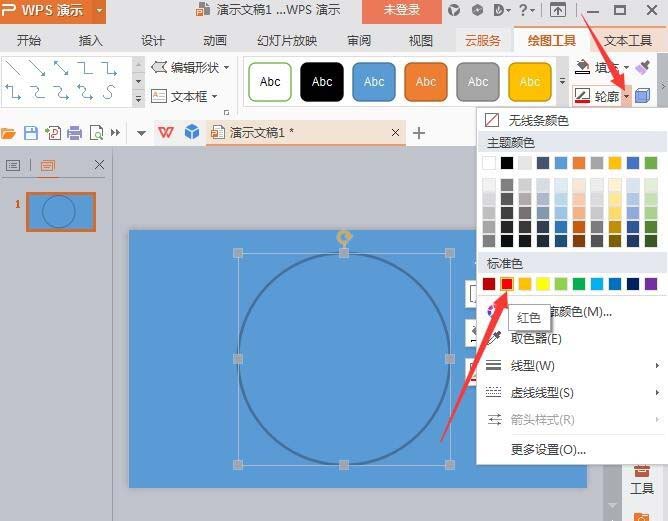Apply the white Abc shape style
The width and height of the screenshot is (668, 521).
pyautogui.click(x=270, y=82)
